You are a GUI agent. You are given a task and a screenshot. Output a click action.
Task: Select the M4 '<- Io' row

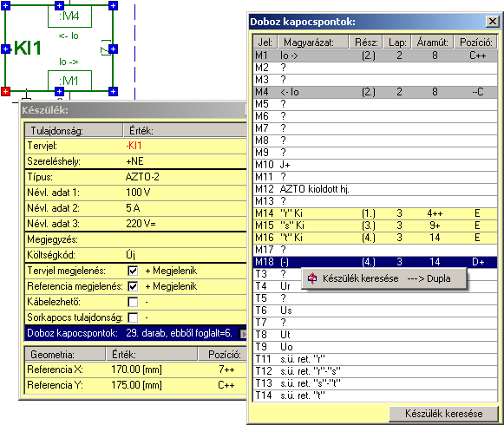[375, 92]
